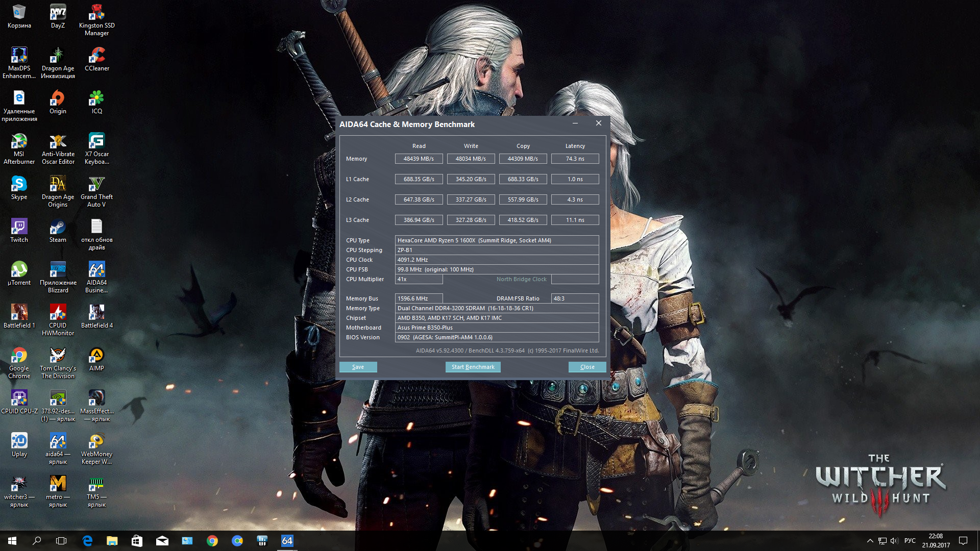The image size is (980, 551).
Task: Open the Windows Start menu
Action: coord(12,541)
